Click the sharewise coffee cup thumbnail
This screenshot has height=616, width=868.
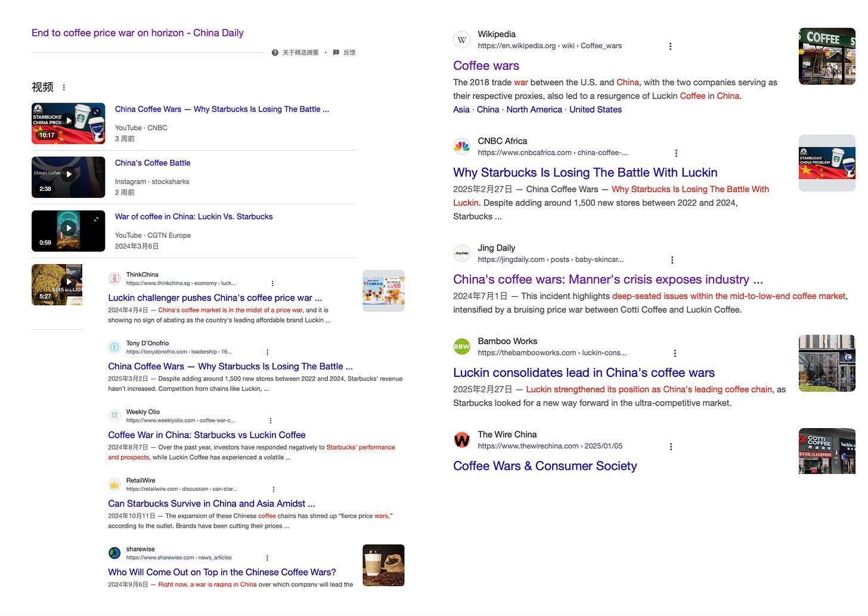[x=383, y=565]
